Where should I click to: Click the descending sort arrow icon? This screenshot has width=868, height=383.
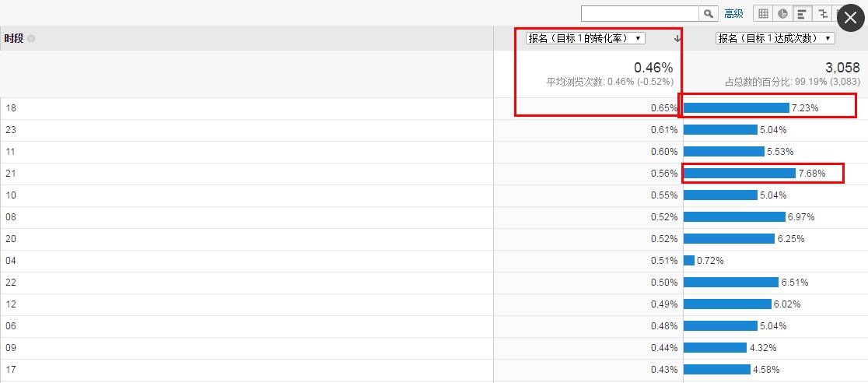[677, 39]
